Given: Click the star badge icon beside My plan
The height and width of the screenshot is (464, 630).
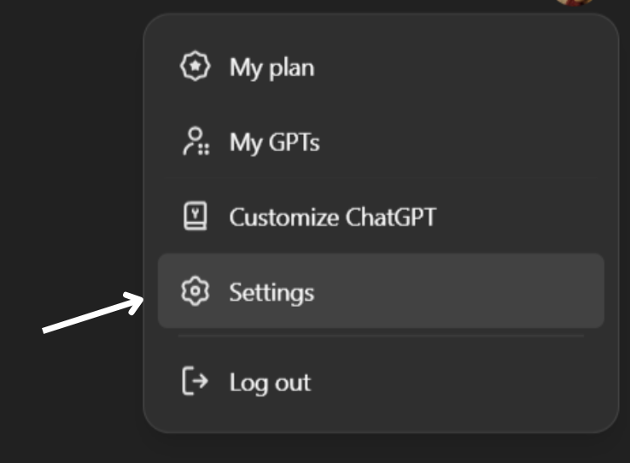Looking at the screenshot, I should pyautogui.click(x=193, y=67).
